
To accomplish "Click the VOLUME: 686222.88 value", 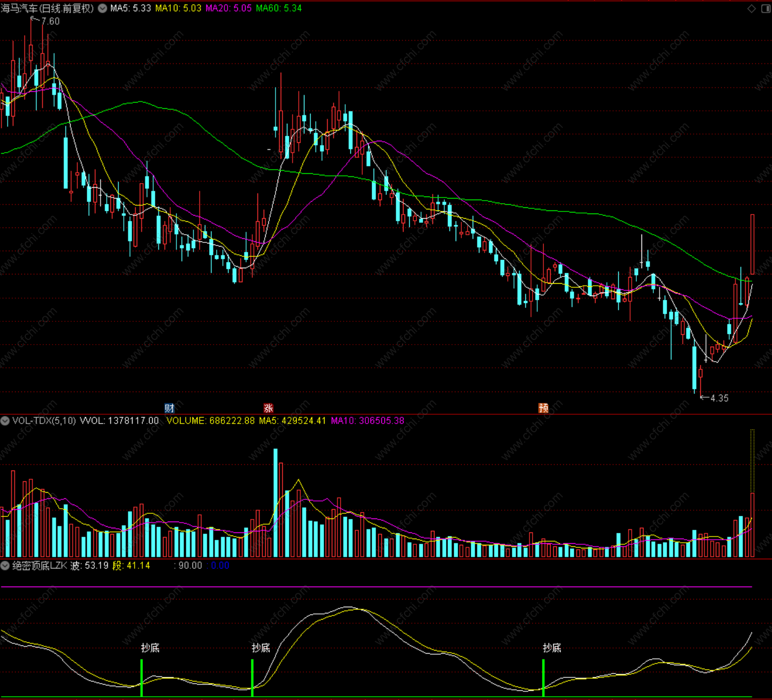I will (211, 421).
